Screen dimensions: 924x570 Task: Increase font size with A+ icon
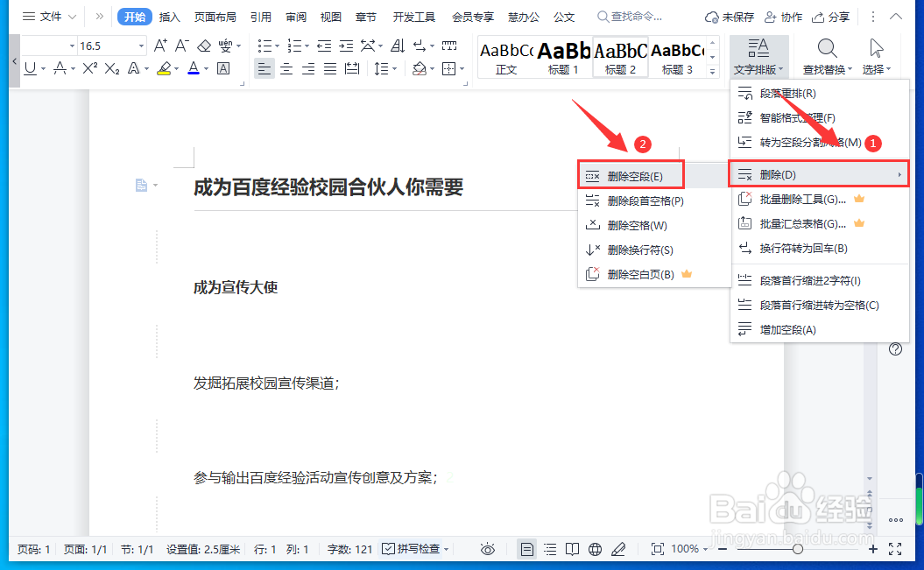coord(159,46)
